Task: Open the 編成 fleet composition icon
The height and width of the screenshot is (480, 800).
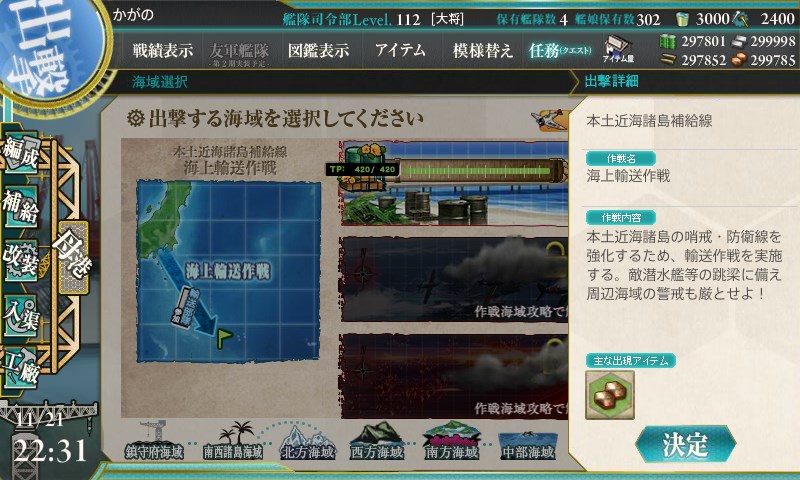Action: point(21,153)
